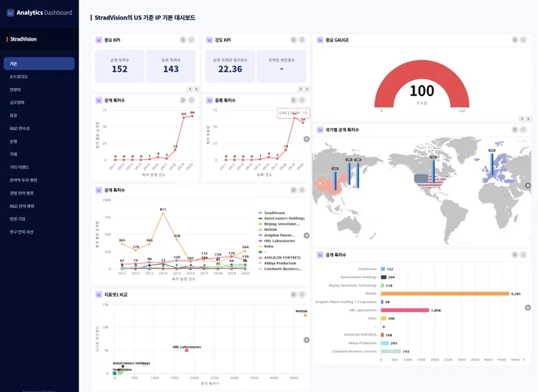
Task: Select the 기본 sidebar menu item
Action: (x=39, y=64)
